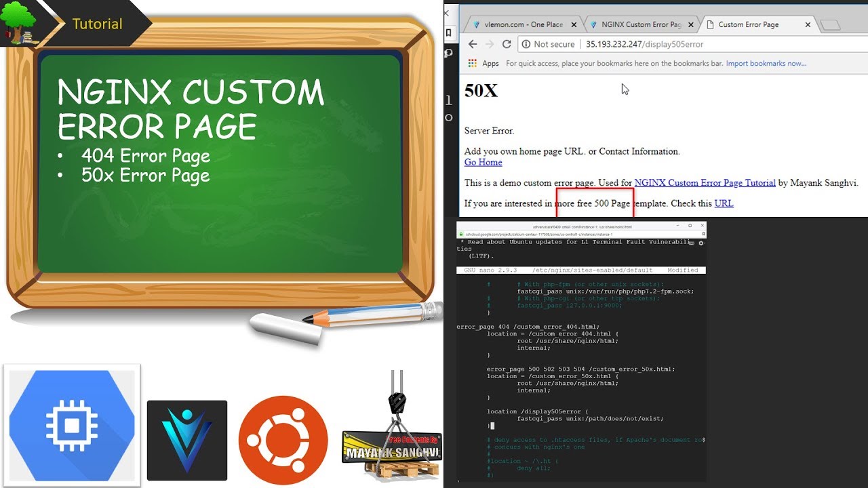
Task: Close the vlemon.com tab
Action: (x=574, y=24)
